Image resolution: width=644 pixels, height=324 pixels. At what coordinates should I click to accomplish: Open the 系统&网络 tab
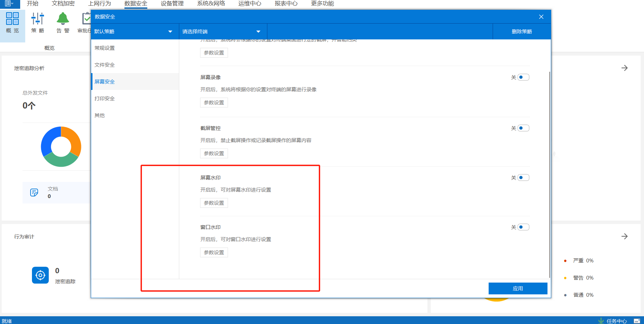[x=211, y=4]
